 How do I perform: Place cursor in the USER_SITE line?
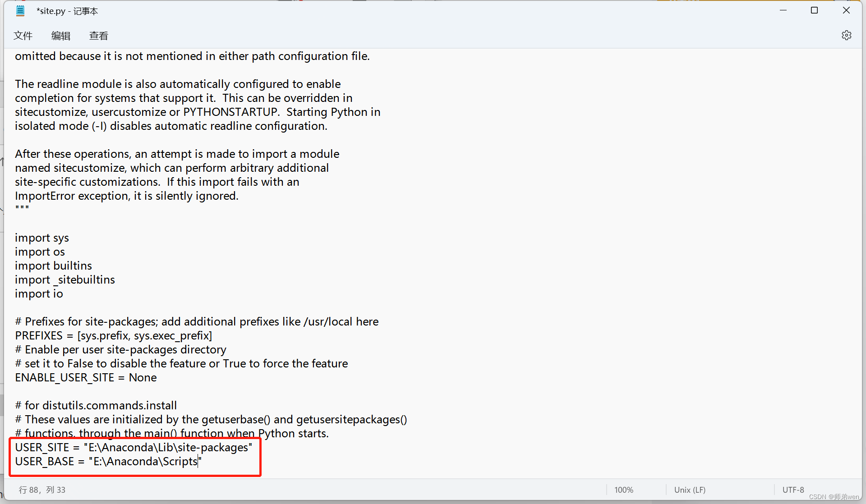click(134, 448)
